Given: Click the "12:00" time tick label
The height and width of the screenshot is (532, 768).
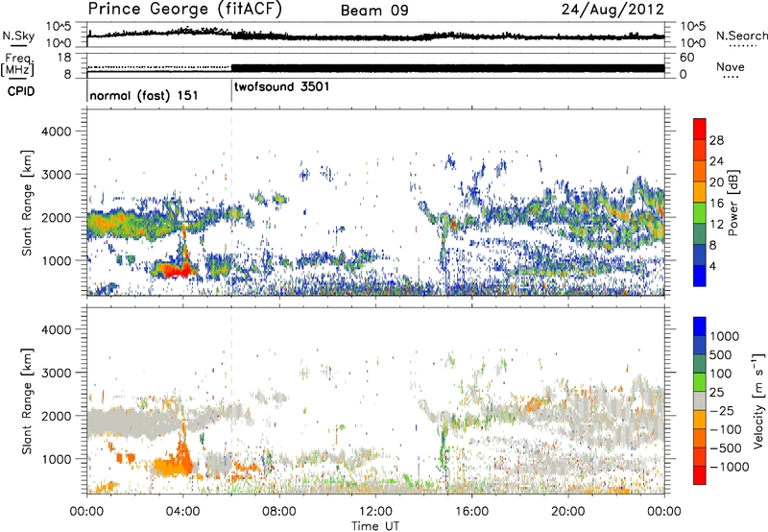Looking at the screenshot, I should pyautogui.click(x=375, y=511).
